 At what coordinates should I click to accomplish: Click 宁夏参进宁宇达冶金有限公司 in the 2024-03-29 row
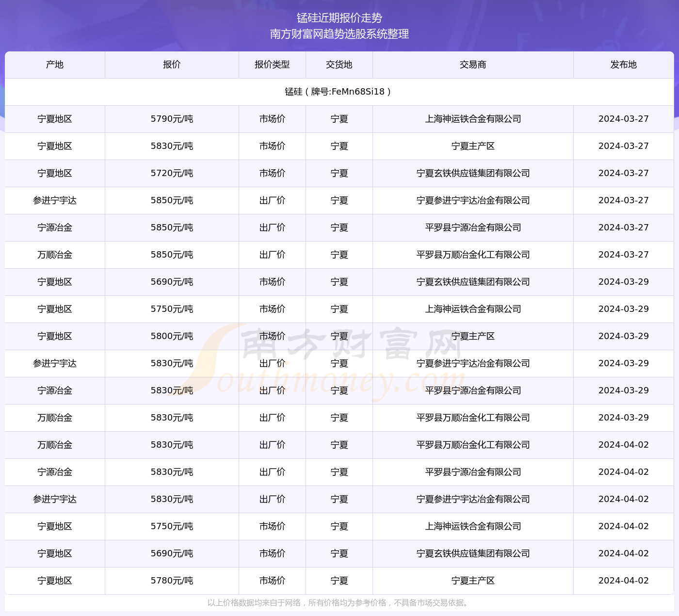[473, 363]
